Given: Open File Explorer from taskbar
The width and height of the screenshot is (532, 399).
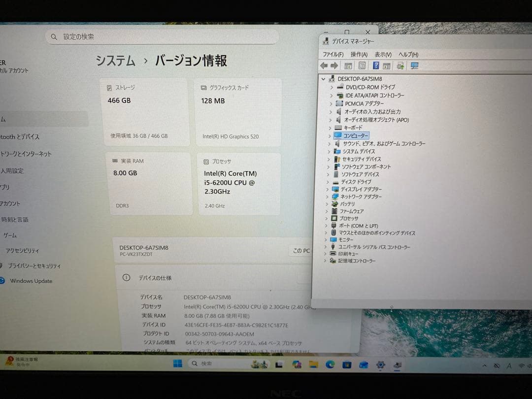Looking at the screenshot, I should pos(313,365).
